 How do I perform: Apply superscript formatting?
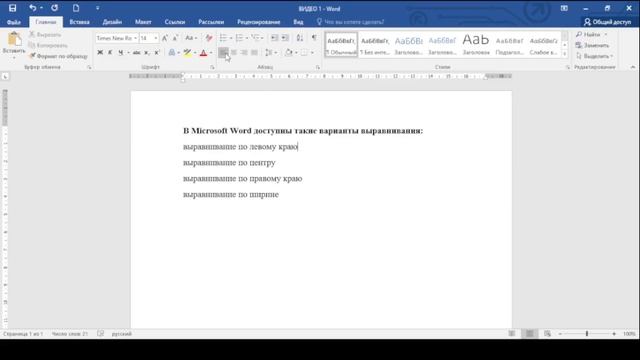(x=157, y=53)
